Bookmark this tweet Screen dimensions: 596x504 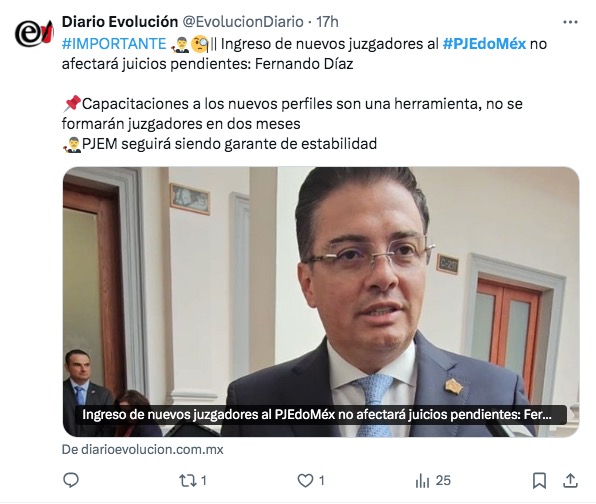tap(539, 481)
